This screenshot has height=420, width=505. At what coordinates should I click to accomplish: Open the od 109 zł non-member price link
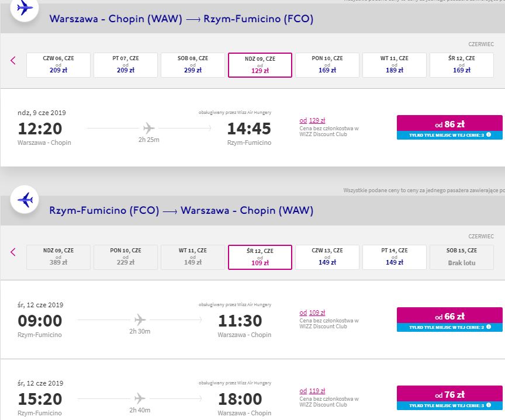[312, 313]
